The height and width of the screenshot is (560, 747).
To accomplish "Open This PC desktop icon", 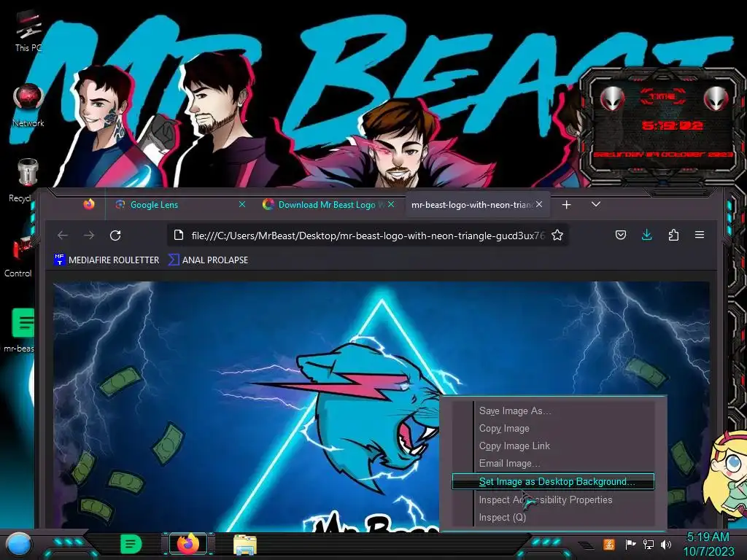I will click(28, 31).
